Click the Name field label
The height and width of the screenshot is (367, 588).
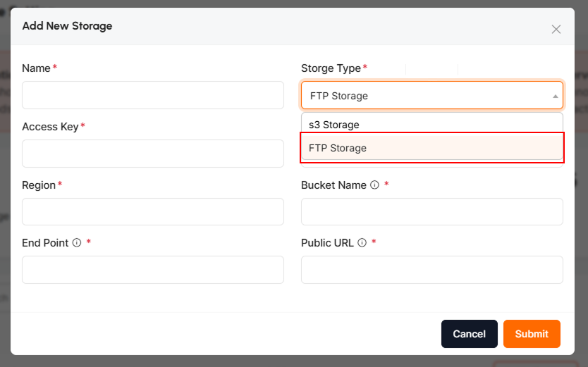36,68
